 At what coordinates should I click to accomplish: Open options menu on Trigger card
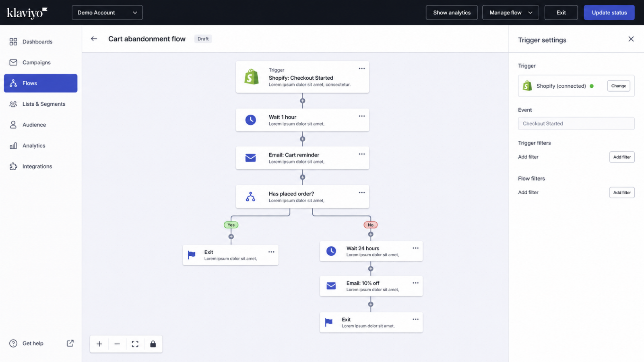(x=362, y=68)
